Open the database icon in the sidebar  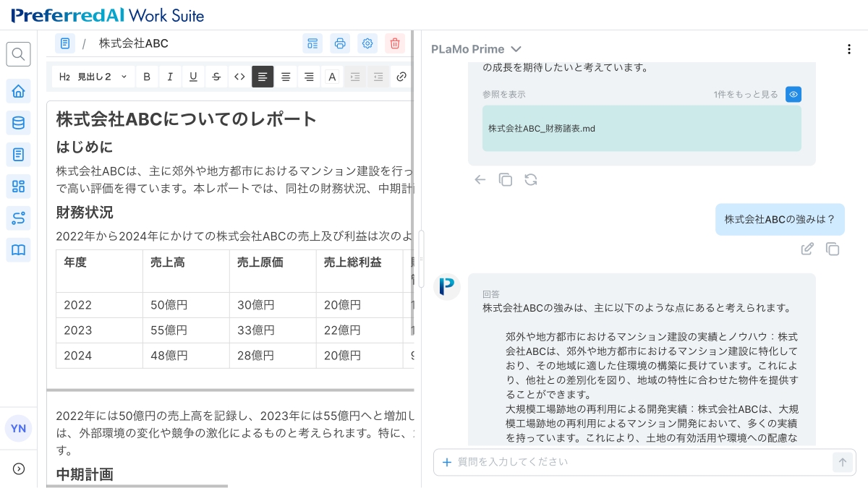pos(18,123)
